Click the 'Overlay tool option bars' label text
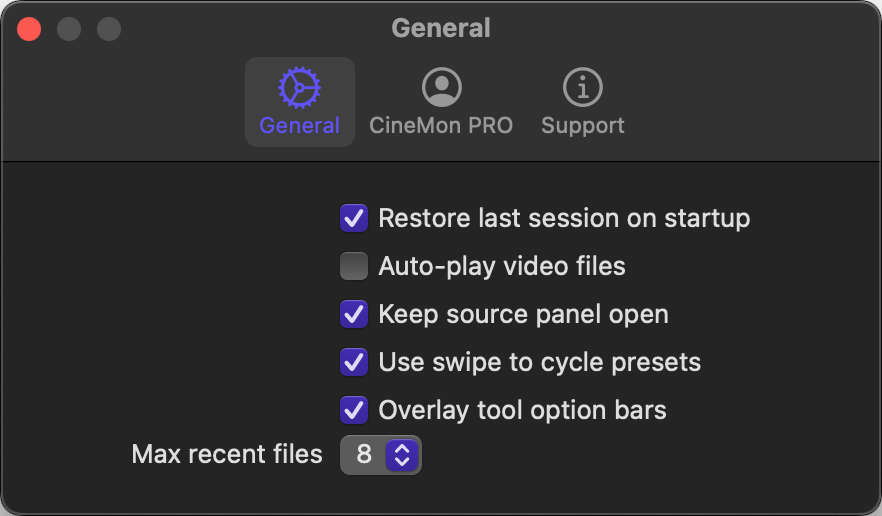 (522, 410)
